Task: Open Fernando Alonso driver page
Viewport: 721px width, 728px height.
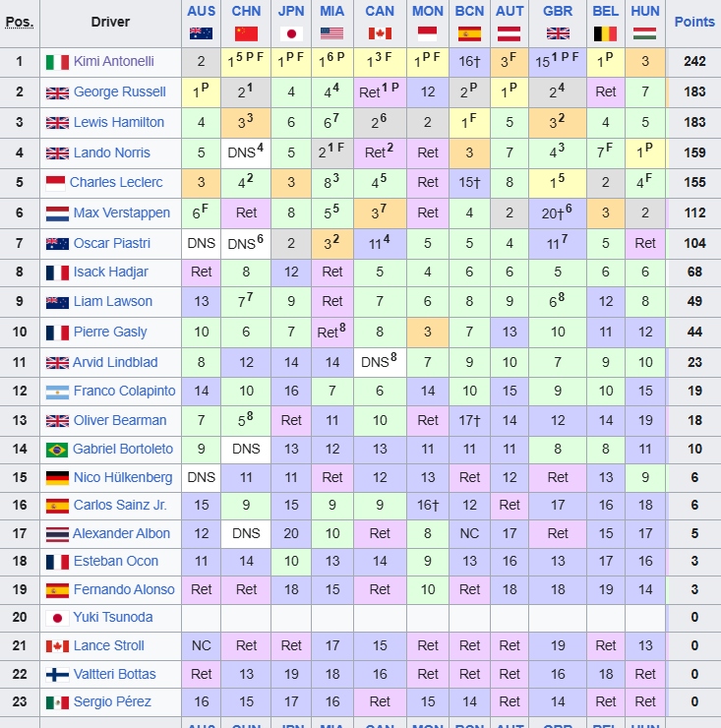Action: pyautogui.click(x=124, y=589)
